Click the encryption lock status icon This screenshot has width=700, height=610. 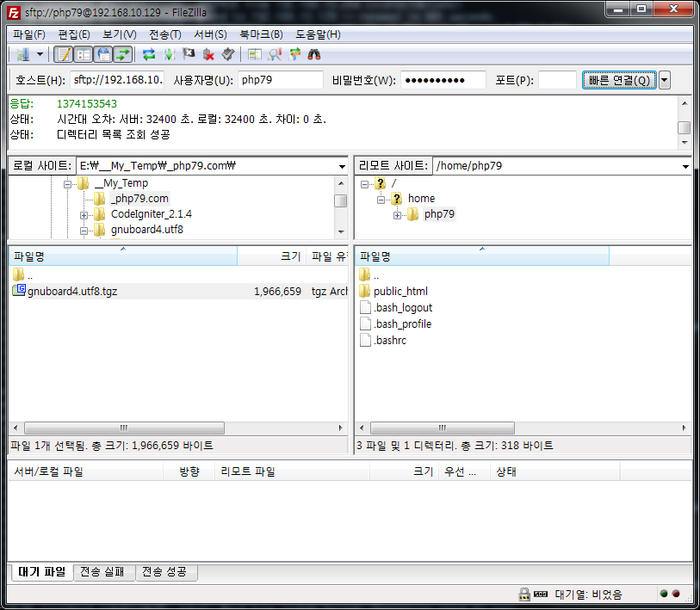[x=524, y=594]
